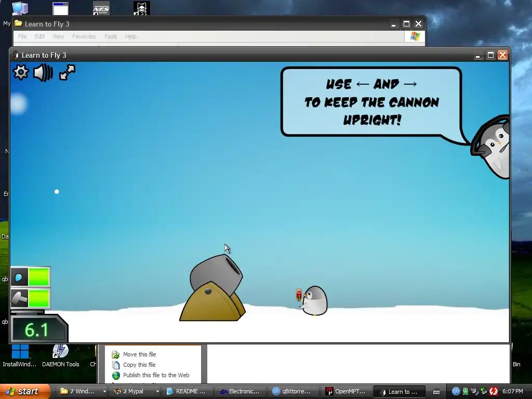The height and width of the screenshot is (399, 532).
Task: Click the green system tray icon
Action: pos(465,391)
